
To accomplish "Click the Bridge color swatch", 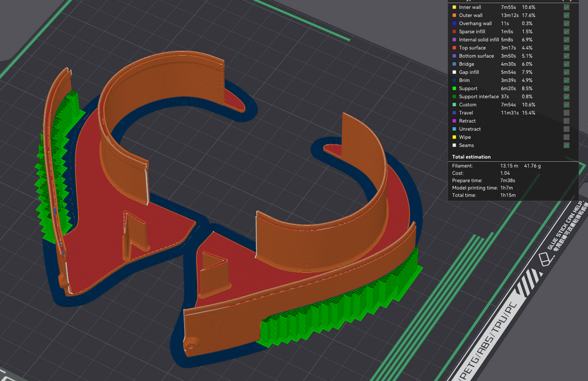I will pyautogui.click(x=454, y=64).
